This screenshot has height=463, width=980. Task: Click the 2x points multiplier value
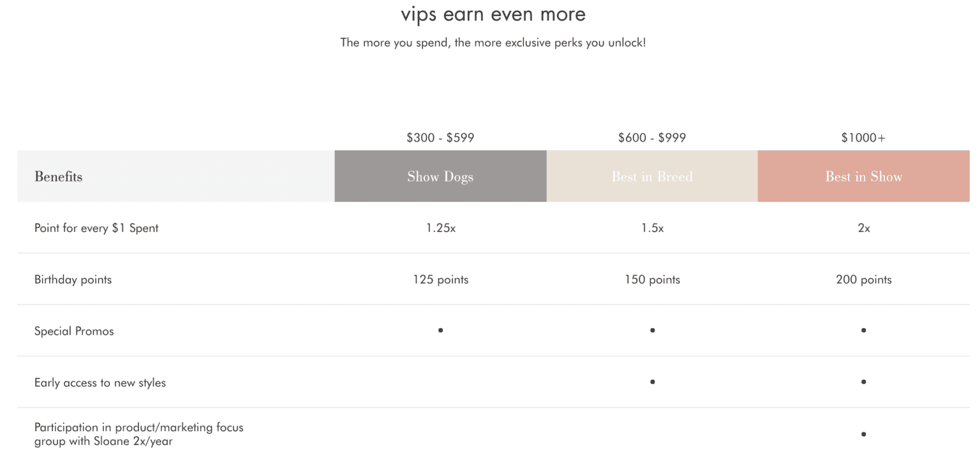point(864,228)
